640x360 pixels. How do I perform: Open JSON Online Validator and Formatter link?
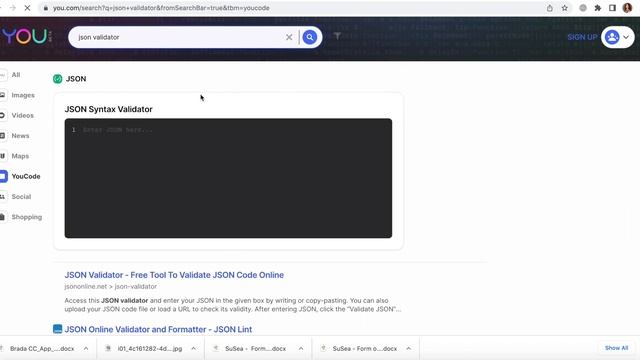coord(158,329)
